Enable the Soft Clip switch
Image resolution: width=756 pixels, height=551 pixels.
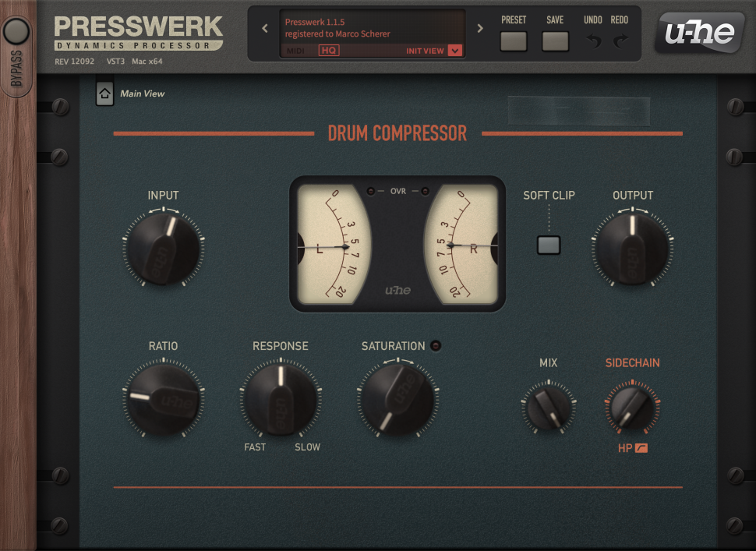(549, 245)
